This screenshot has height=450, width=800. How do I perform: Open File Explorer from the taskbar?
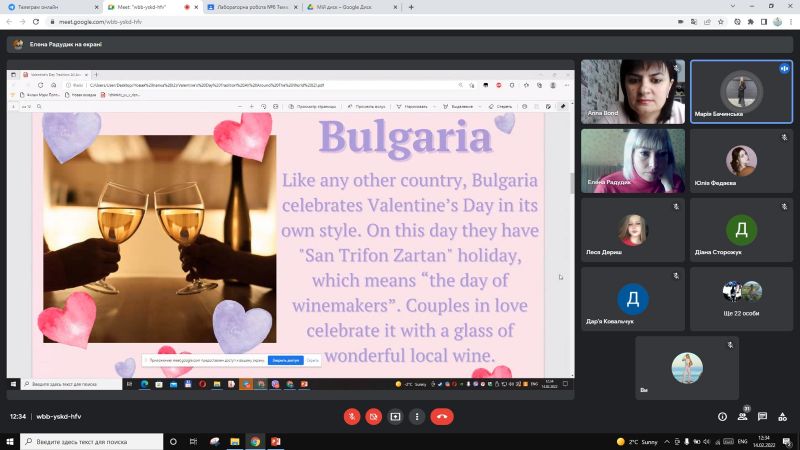(x=235, y=442)
